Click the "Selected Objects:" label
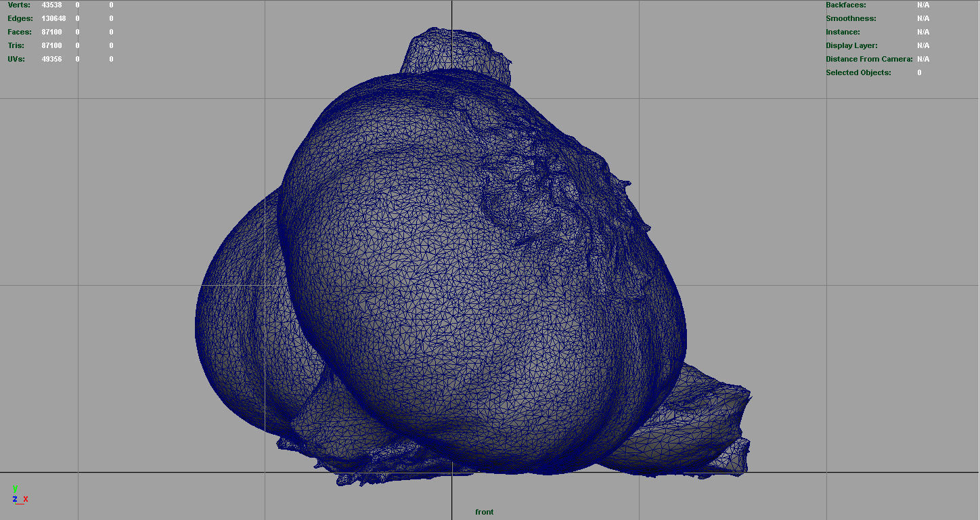The image size is (980, 520). tap(858, 72)
